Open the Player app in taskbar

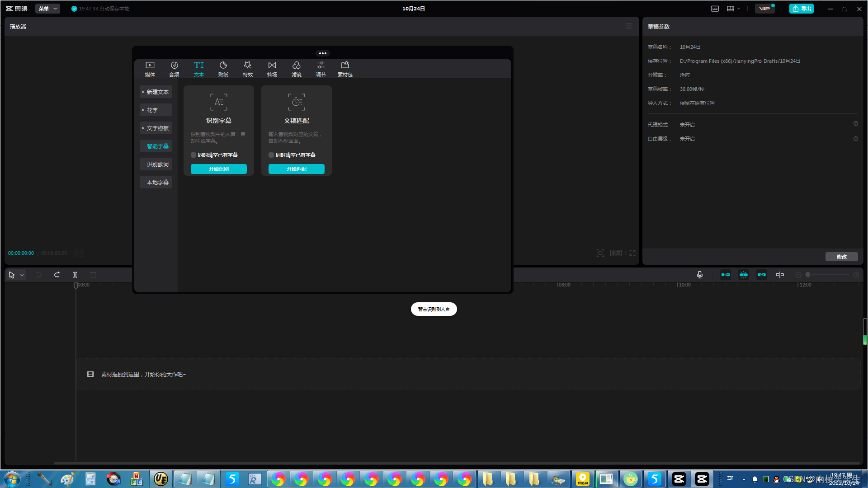583,479
